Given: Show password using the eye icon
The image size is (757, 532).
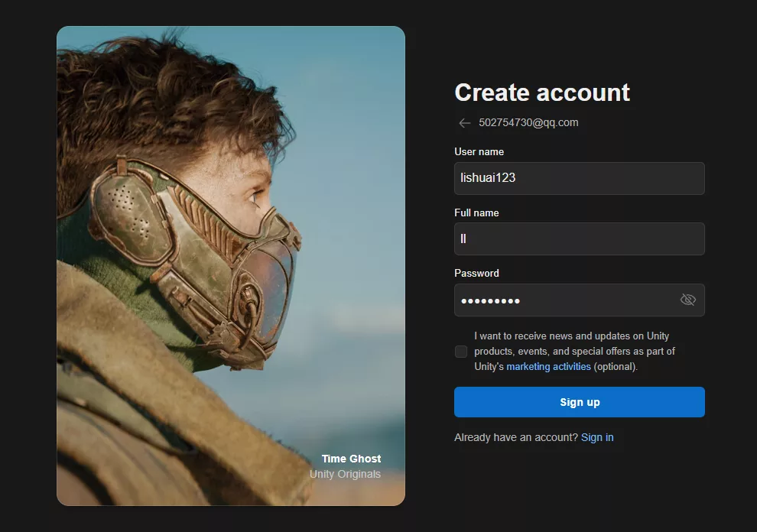Looking at the screenshot, I should (687, 300).
